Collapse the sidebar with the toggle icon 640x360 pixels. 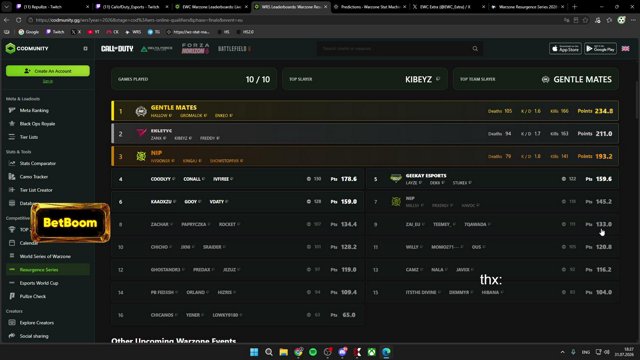click(x=85, y=49)
